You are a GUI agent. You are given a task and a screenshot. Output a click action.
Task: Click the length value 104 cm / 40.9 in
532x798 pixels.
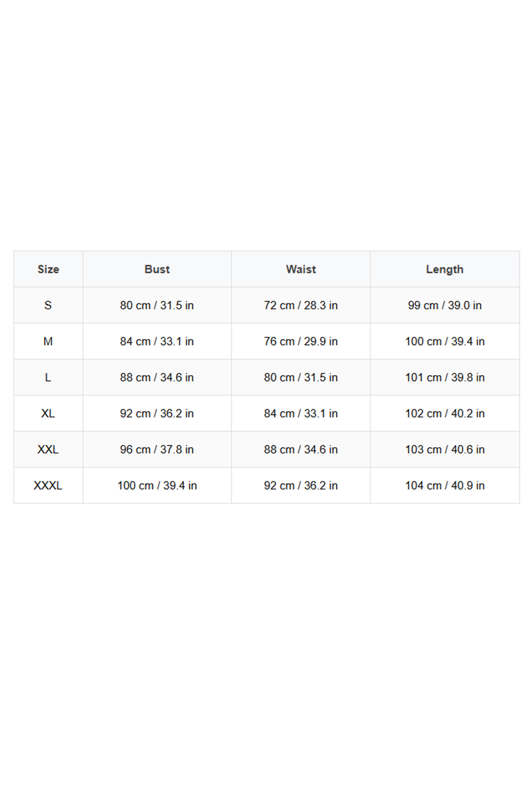pos(444,486)
